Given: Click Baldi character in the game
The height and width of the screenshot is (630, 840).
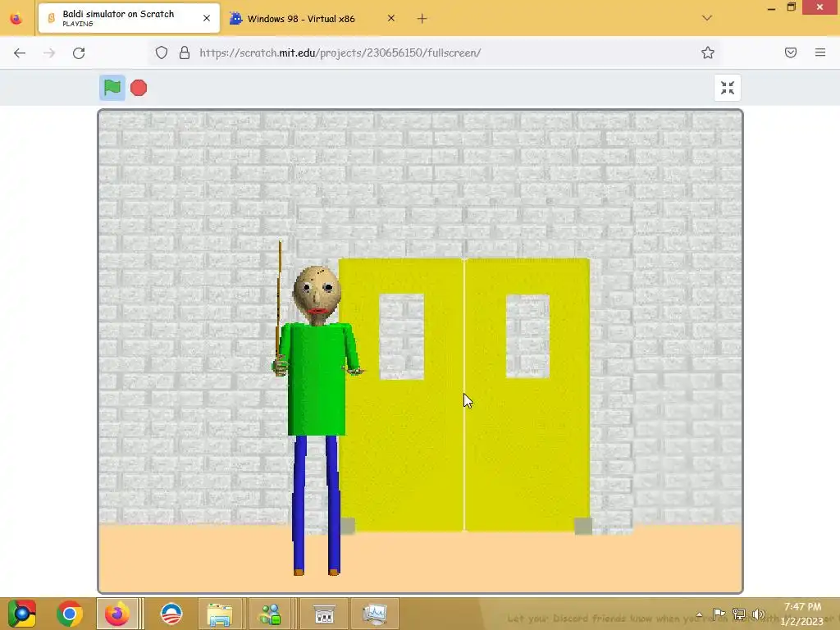Looking at the screenshot, I should 317,407.
